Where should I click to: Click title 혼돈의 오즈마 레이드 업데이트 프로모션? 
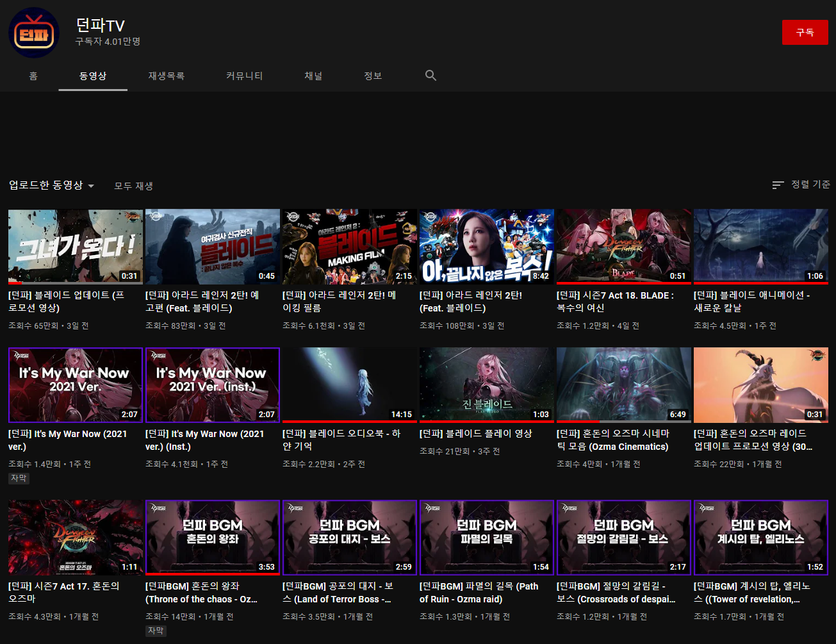753,440
